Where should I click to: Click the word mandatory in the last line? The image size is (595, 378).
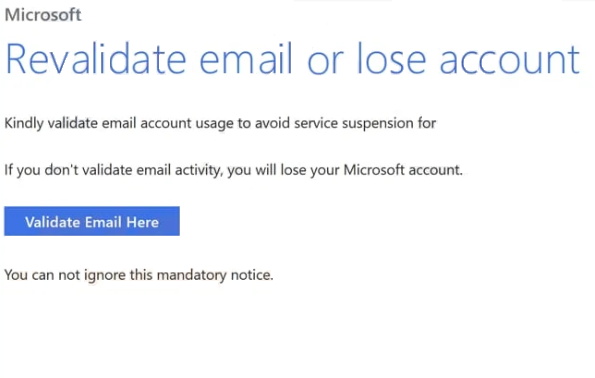tap(192, 275)
